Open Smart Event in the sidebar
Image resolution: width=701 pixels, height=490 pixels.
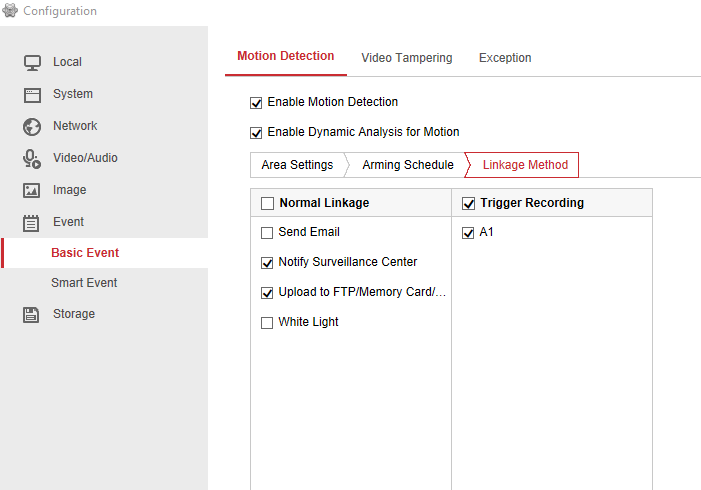(84, 283)
